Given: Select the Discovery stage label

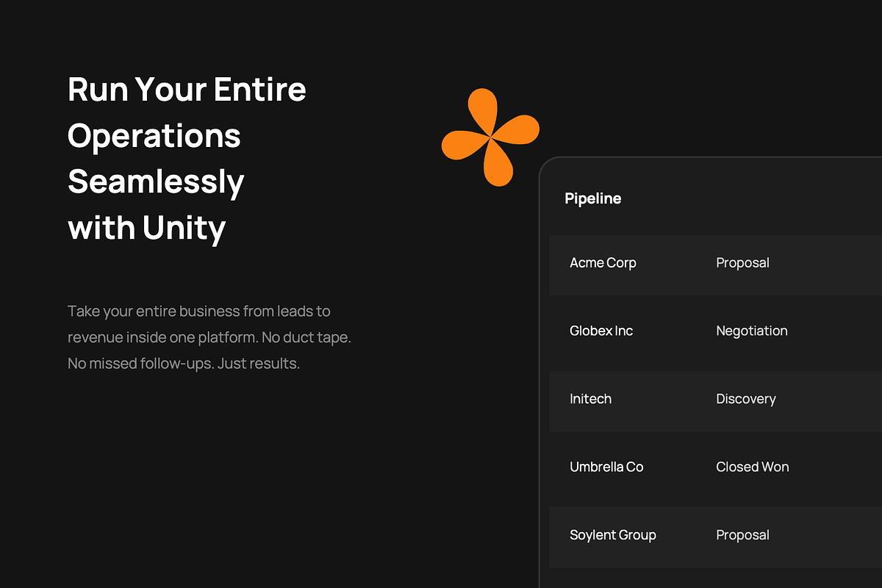Looking at the screenshot, I should pos(746,399).
